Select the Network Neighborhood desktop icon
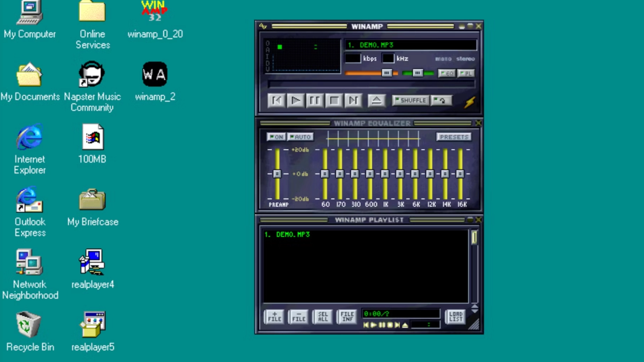 click(30, 274)
